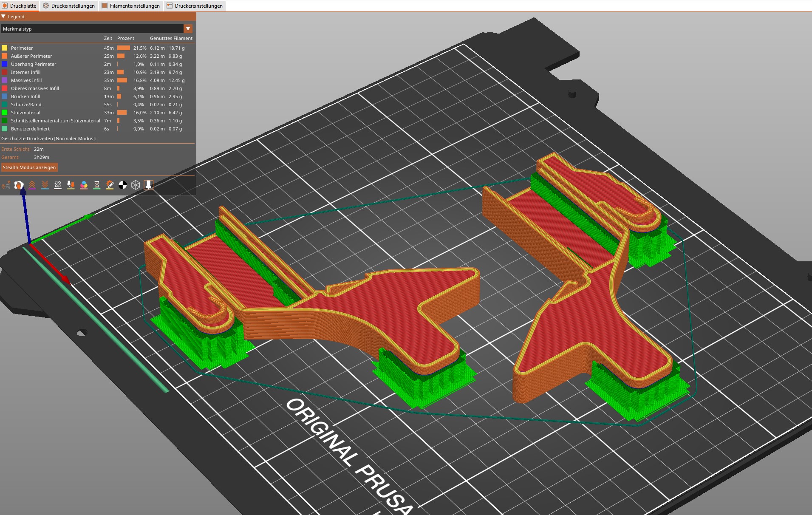Image resolution: width=812 pixels, height=515 pixels.
Task: Click the Genutztes Filament column header
Action: [171, 38]
